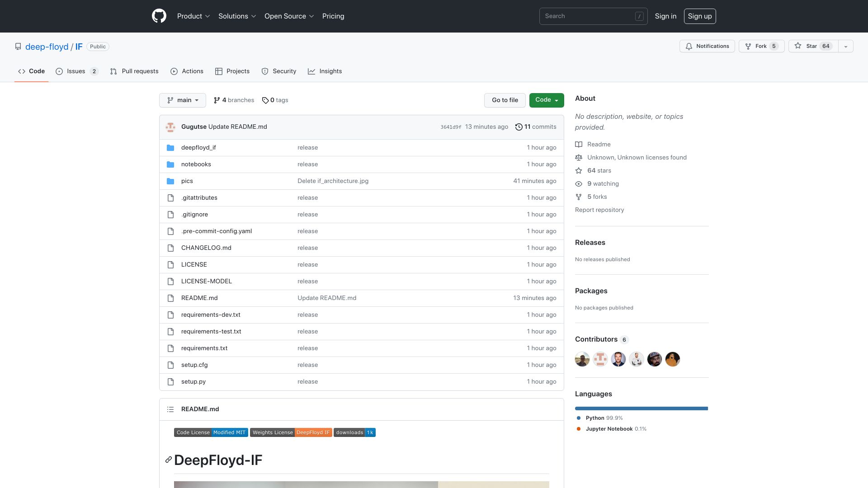Open the 11 commits link
This screenshot has width=868, height=488.
pos(536,127)
